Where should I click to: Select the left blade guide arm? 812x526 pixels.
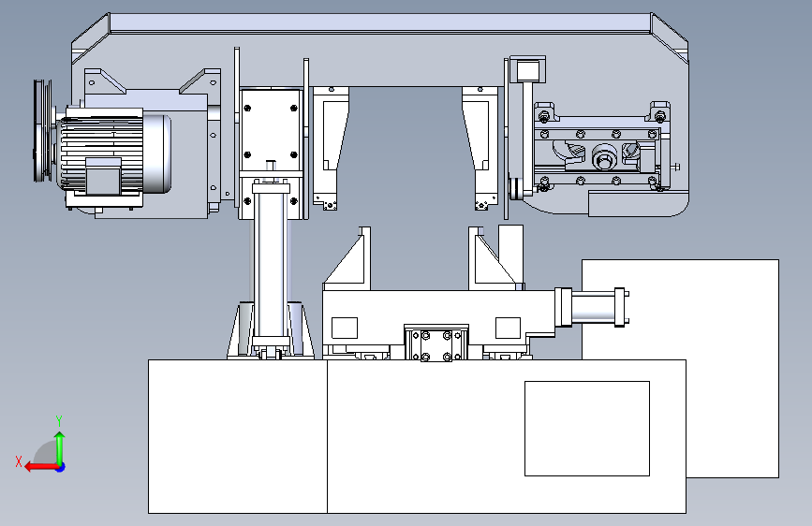coord(331,148)
